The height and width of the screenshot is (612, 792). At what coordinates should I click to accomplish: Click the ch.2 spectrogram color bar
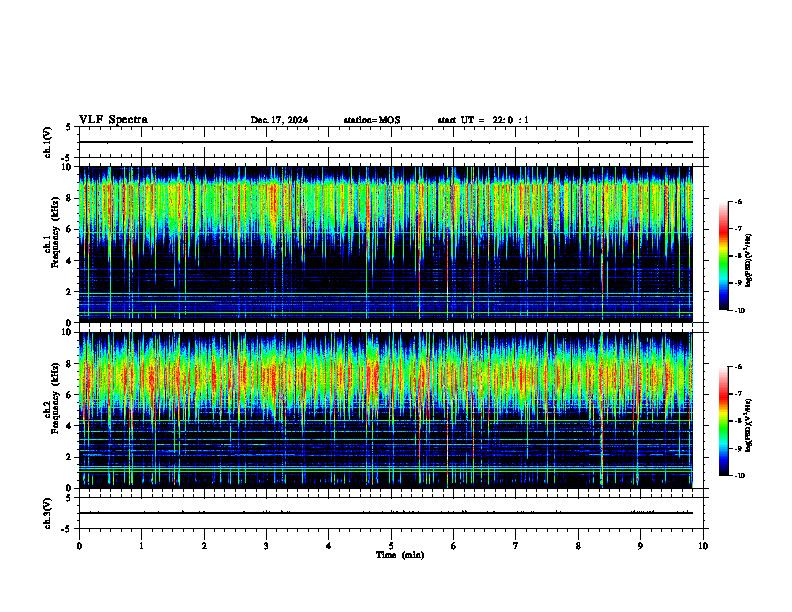724,421
